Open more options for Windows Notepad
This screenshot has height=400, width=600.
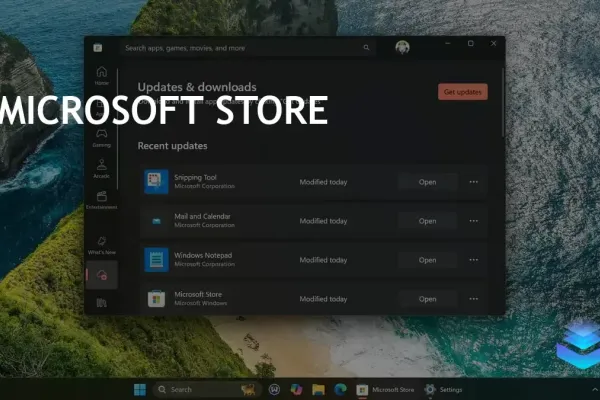pos(473,260)
